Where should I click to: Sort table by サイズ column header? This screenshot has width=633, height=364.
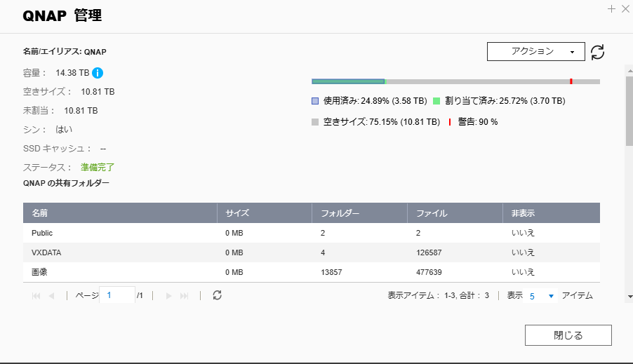click(x=265, y=213)
